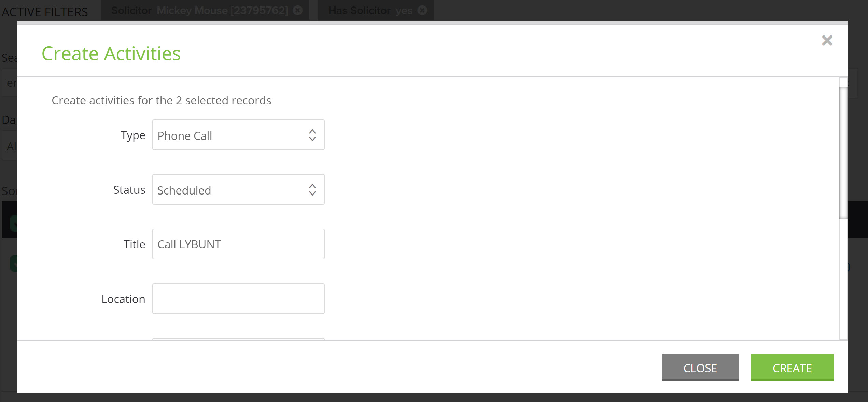Remove the Has Solicitor yes filter
Image resolution: width=868 pixels, height=402 pixels.
422,10
